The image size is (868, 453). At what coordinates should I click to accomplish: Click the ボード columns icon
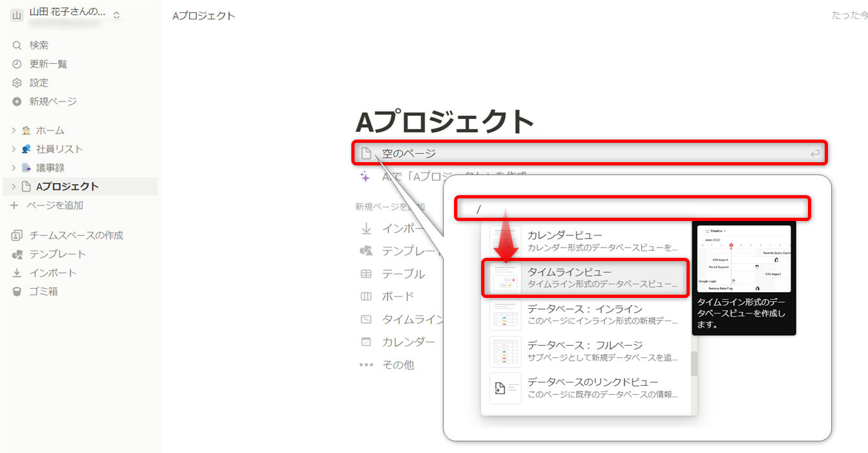tap(366, 297)
